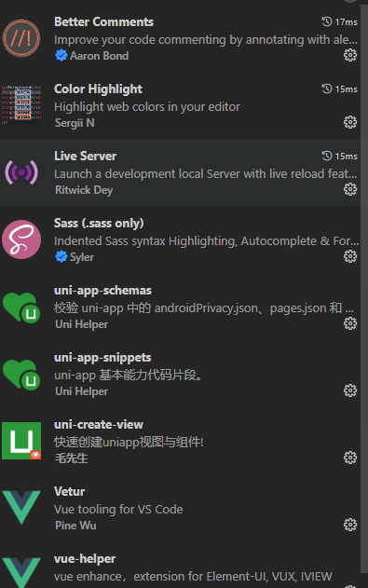Click description starting 'Improve your code commenting'

click(205, 40)
